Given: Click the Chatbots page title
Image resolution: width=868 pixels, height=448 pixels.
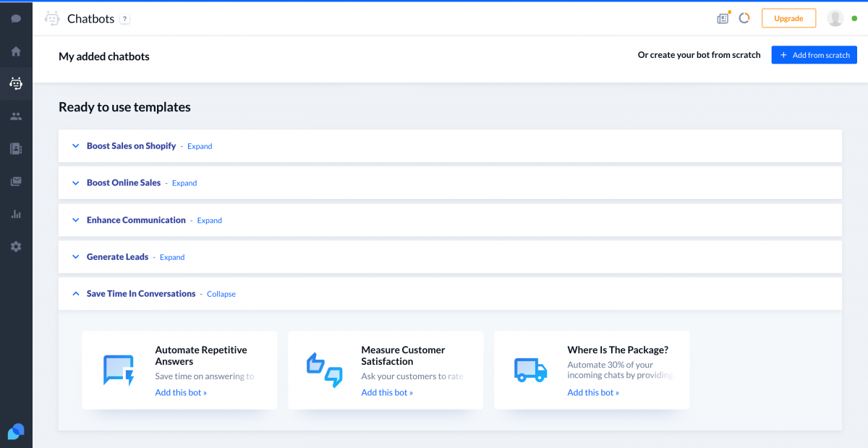Looking at the screenshot, I should pyautogui.click(x=90, y=19).
